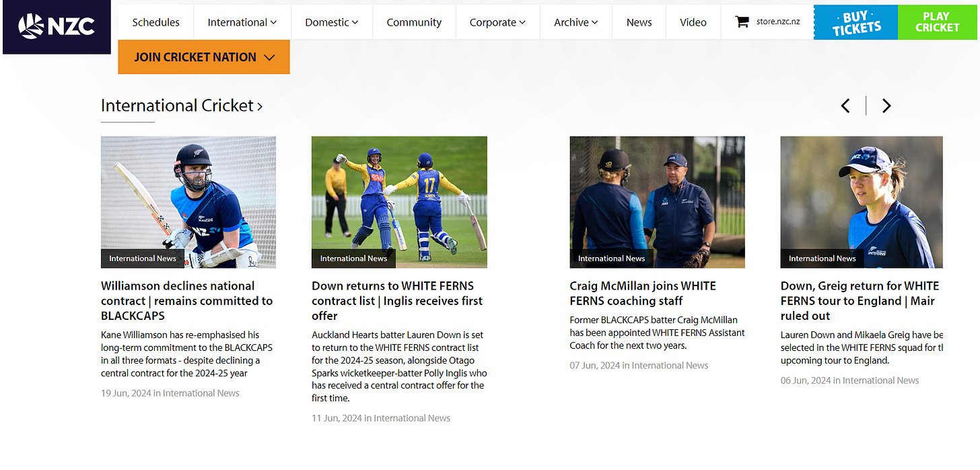This screenshot has height=470, width=980.
Task: Open Down returns to WHITE FERNS headline
Action: [x=397, y=301]
